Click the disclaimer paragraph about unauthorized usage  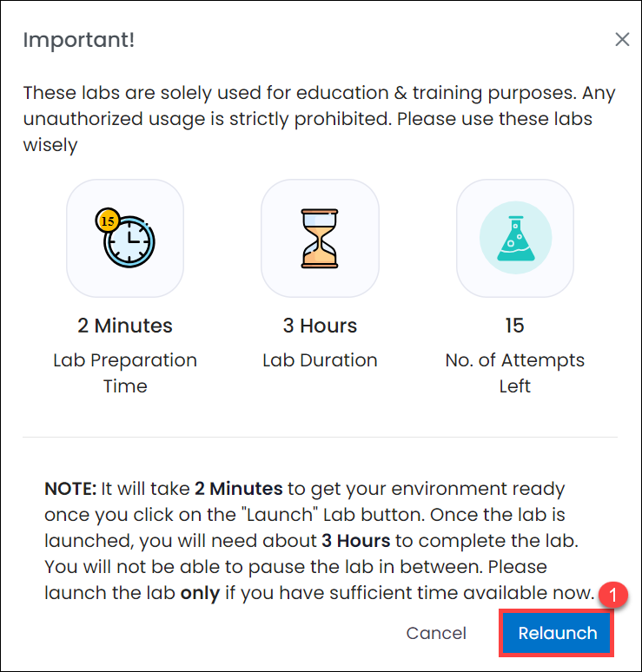(x=320, y=119)
